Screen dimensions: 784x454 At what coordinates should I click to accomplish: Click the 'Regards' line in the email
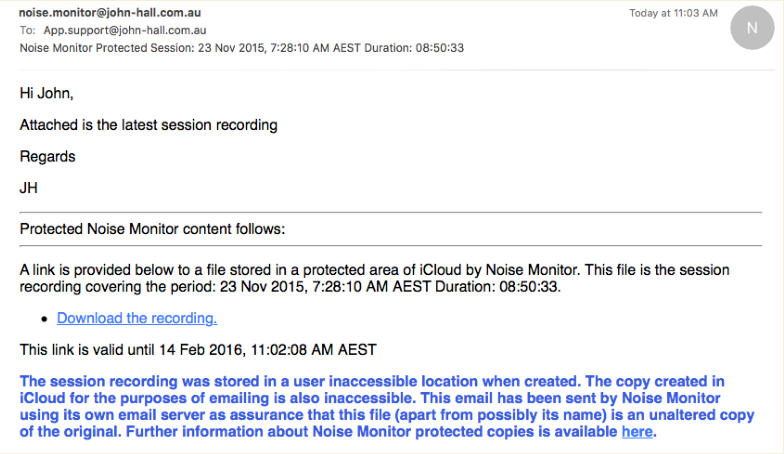coord(47,157)
